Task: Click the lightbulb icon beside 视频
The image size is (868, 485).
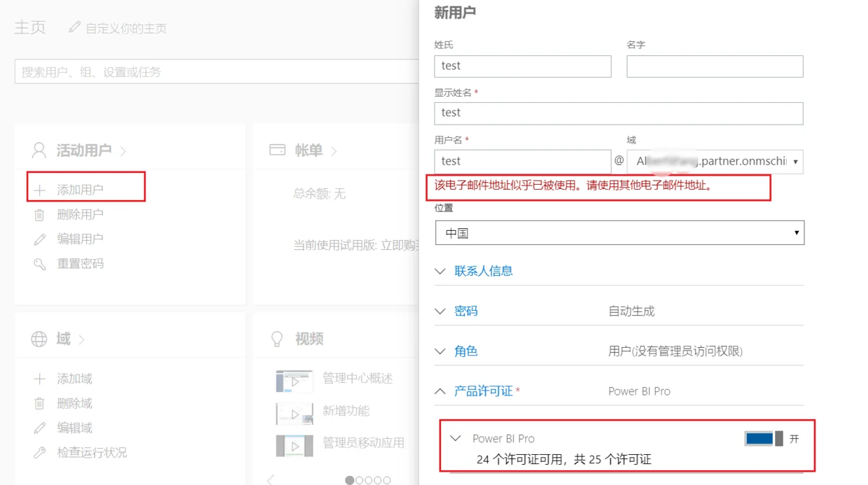Action: click(277, 339)
